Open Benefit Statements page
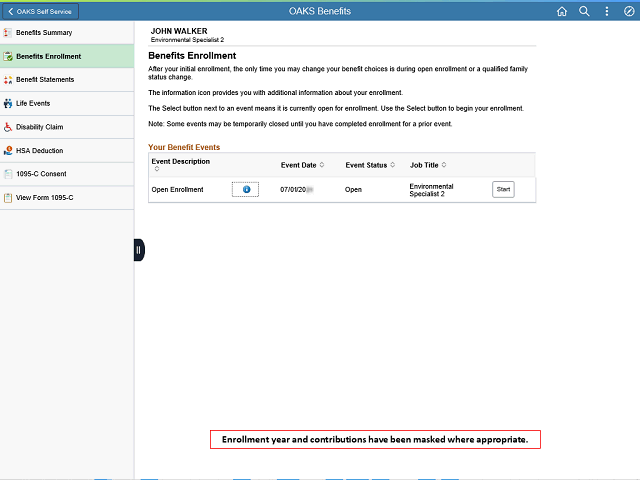The image size is (640, 480). coord(67,80)
